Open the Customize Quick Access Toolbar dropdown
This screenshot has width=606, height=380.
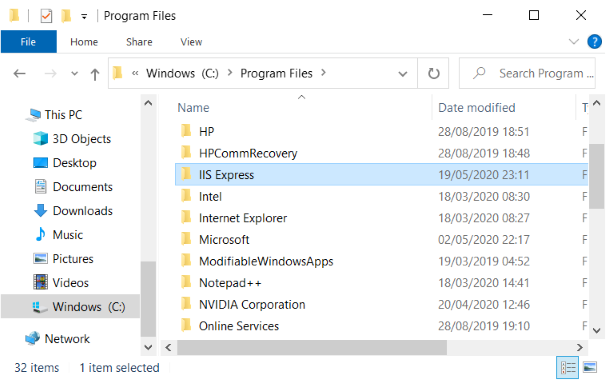pyautogui.click(x=84, y=17)
